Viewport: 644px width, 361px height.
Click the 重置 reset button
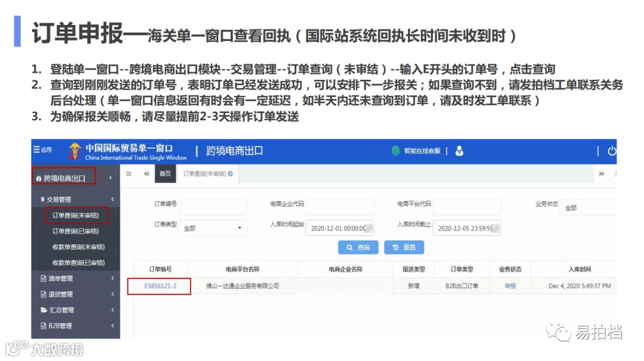(404, 247)
